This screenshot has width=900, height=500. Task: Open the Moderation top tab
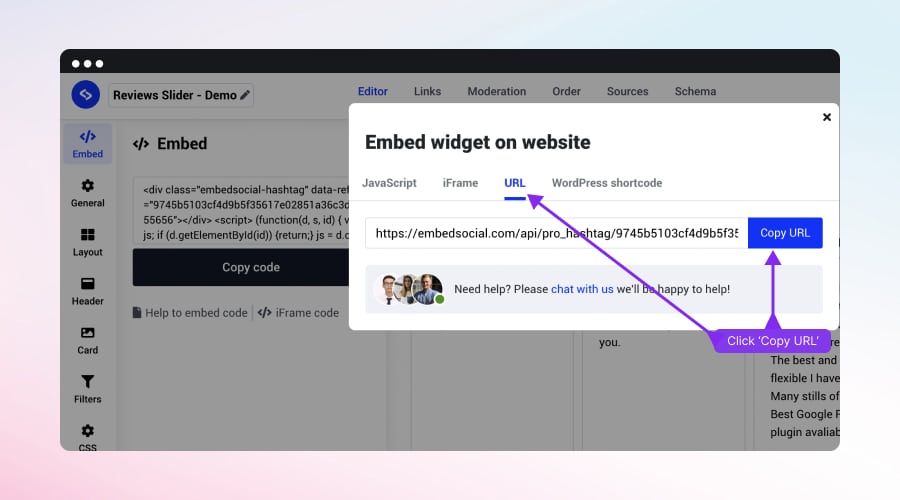[496, 91]
